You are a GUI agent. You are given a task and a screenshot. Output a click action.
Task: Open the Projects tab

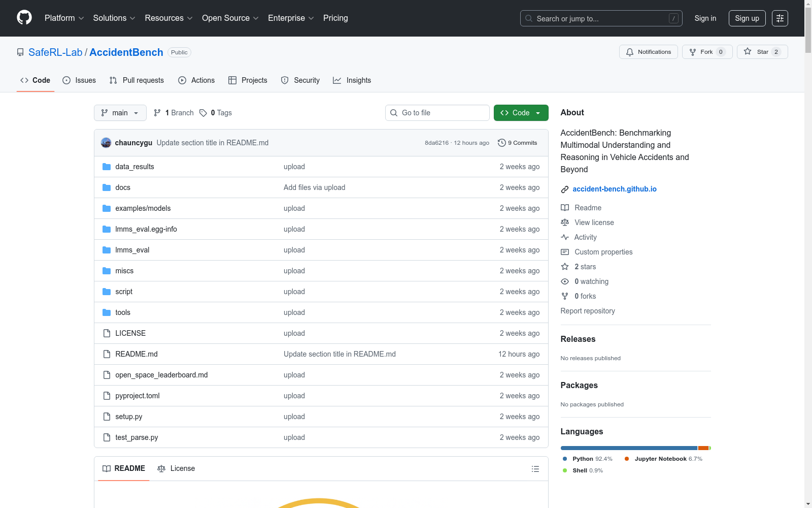tap(248, 80)
